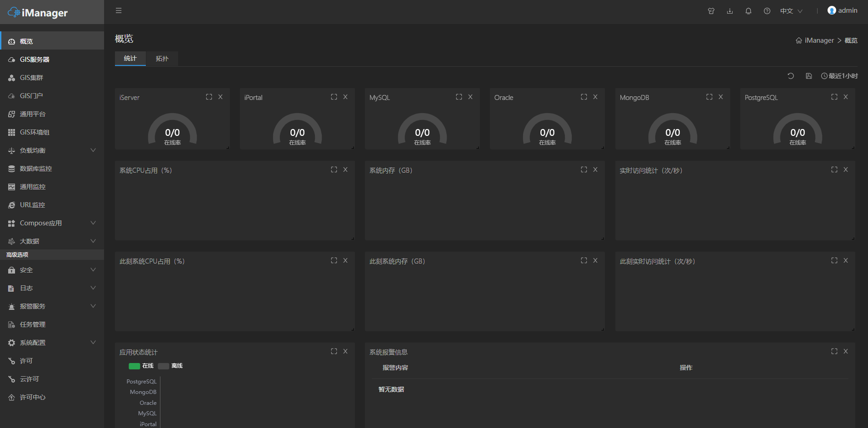The height and width of the screenshot is (428, 868).
Task: Maximize the 应用状态统计 panel
Action: point(334,351)
